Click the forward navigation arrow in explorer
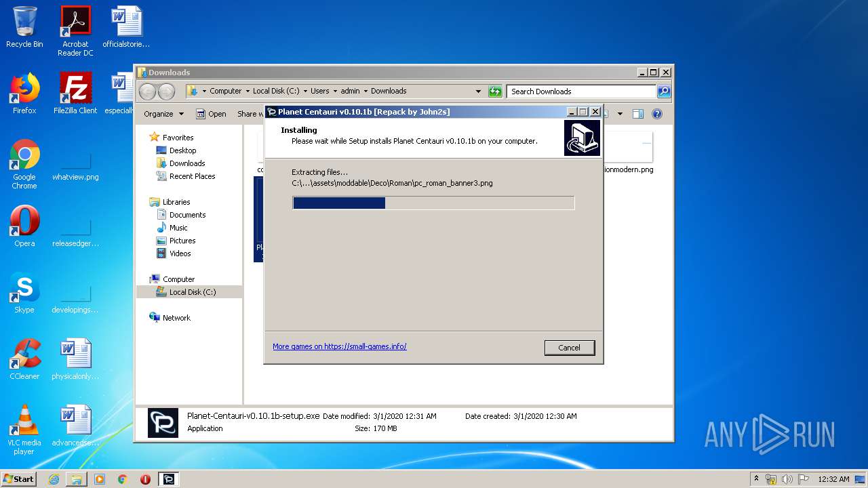868x488 pixels. (166, 91)
